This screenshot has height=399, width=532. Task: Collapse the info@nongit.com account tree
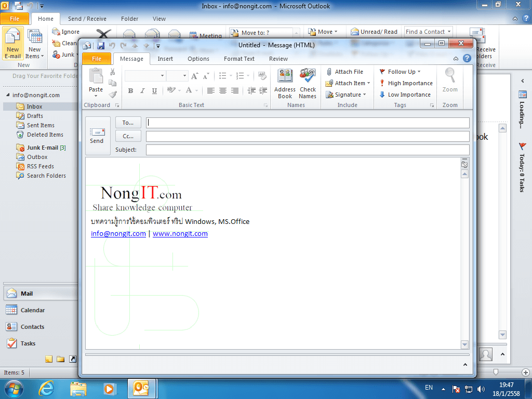pos(8,95)
